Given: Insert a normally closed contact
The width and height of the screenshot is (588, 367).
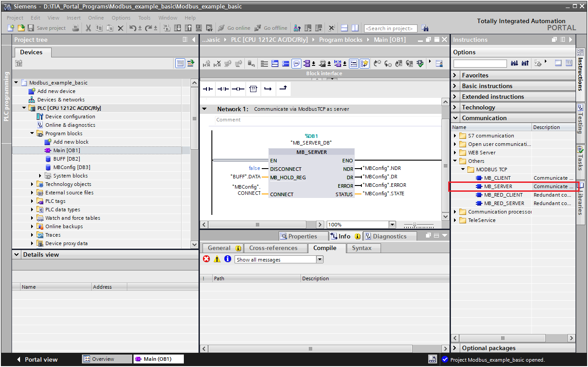Looking at the screenshot, I should coord(223,89).
